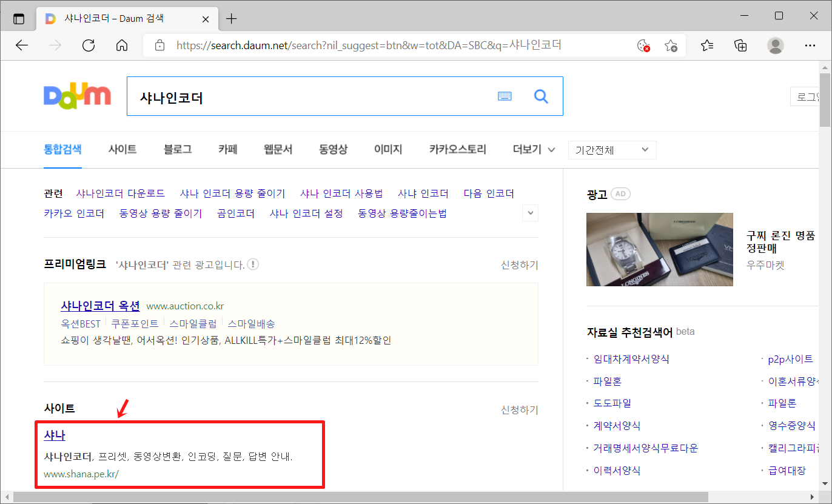Click recommended keyword 계약서양식
Screen dimensions: 832x504
click(617, 426)
